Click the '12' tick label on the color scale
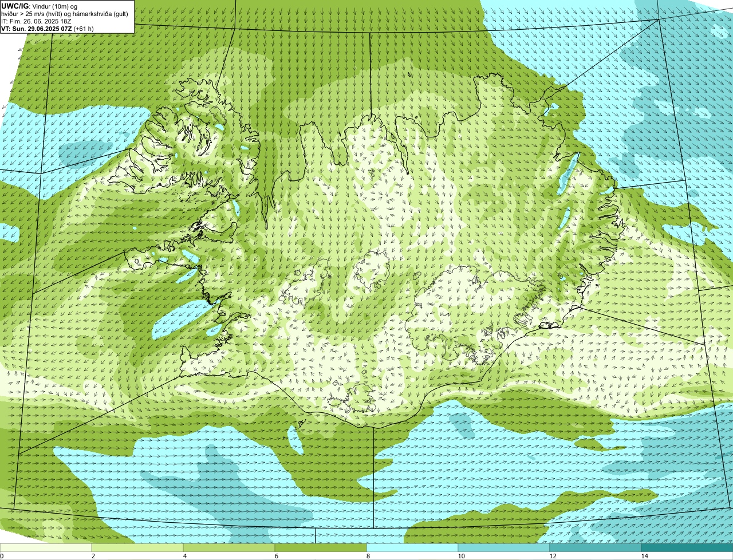This screenshot has height=560, width=733. pos(553,556)
